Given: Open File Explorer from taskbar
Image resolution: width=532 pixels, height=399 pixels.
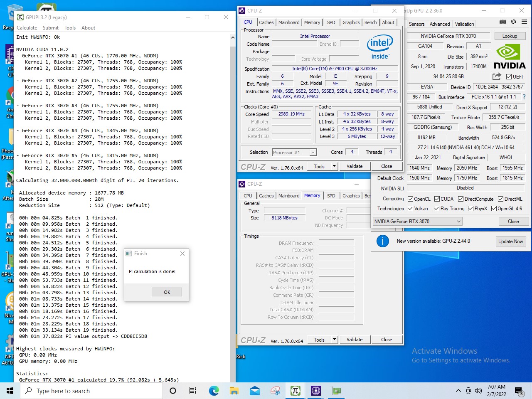Looking at the screenshot, I should [234, 391].
